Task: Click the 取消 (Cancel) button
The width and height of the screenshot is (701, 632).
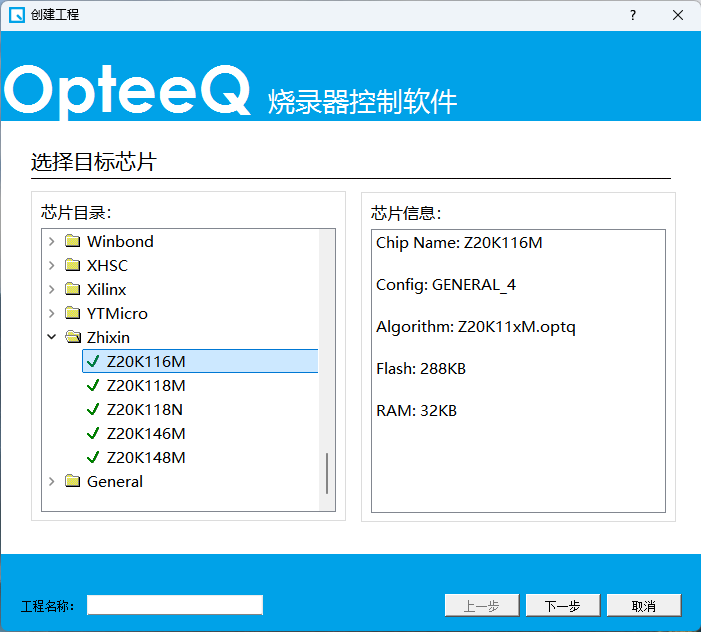Action: tap(644, 606)
